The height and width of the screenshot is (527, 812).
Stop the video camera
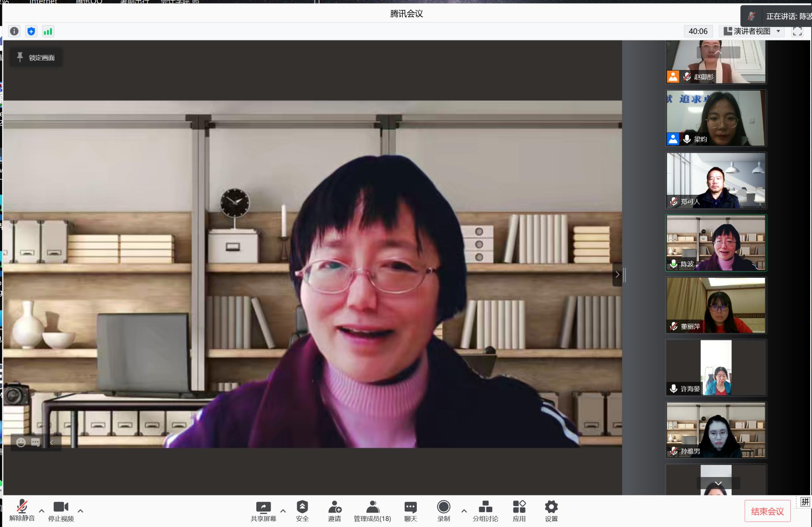pos(61,508)
